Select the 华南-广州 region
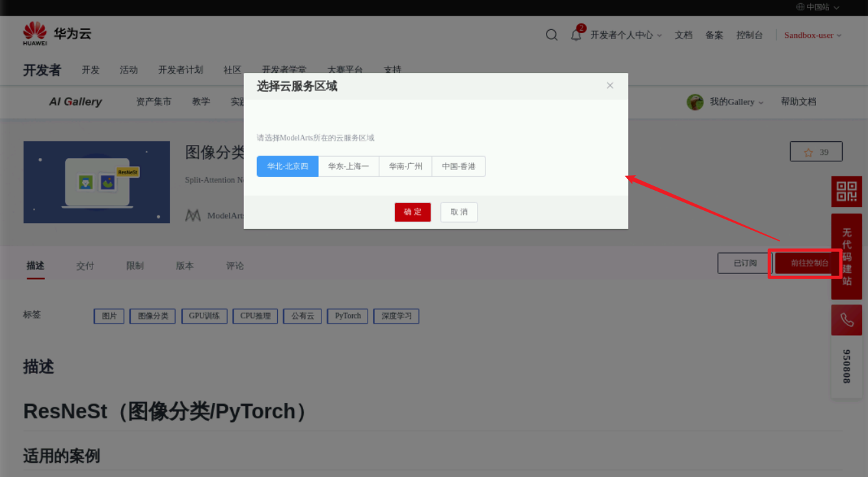868x477 pixels. pyautogui.click(x=405, y=167)
